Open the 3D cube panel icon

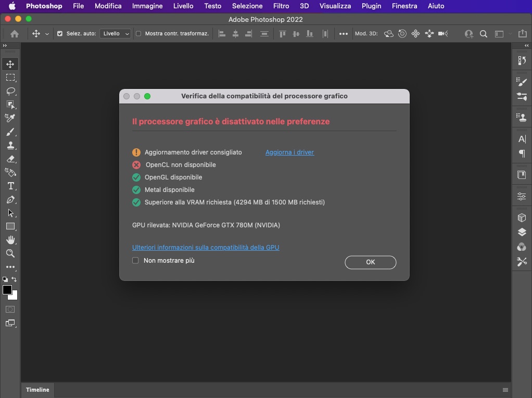(522, 217)
